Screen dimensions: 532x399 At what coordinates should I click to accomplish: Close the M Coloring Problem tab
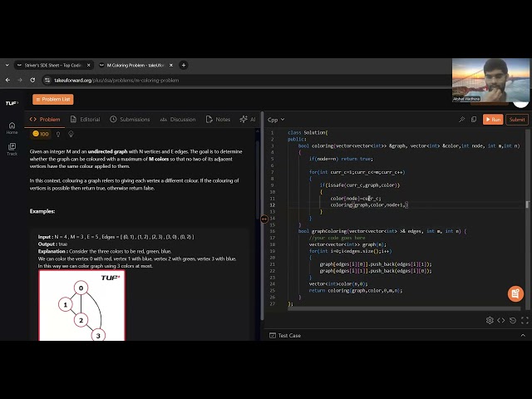(171, 65)
